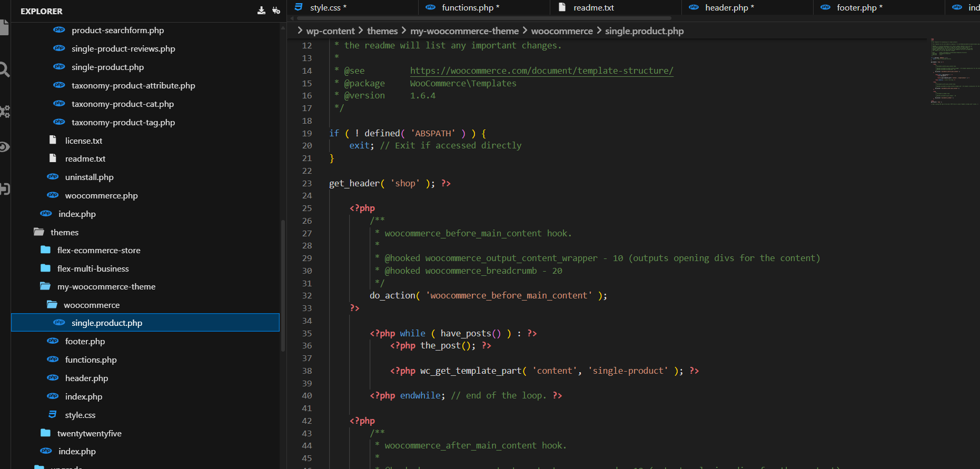Click the tab bar horizontal scrollbar
Viewport: 980px width, 469px height.
pos(483,18)
